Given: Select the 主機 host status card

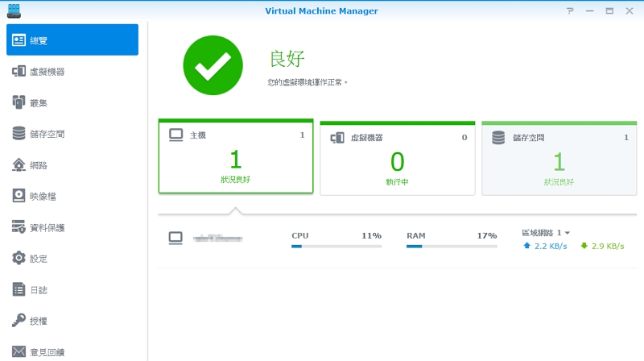Looking at the screenshot, I should tap(235, 158).
